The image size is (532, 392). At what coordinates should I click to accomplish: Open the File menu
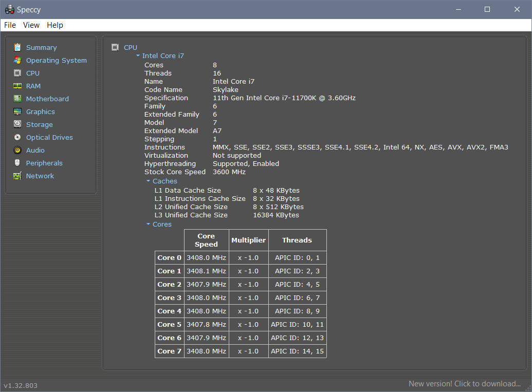(10, 25)
